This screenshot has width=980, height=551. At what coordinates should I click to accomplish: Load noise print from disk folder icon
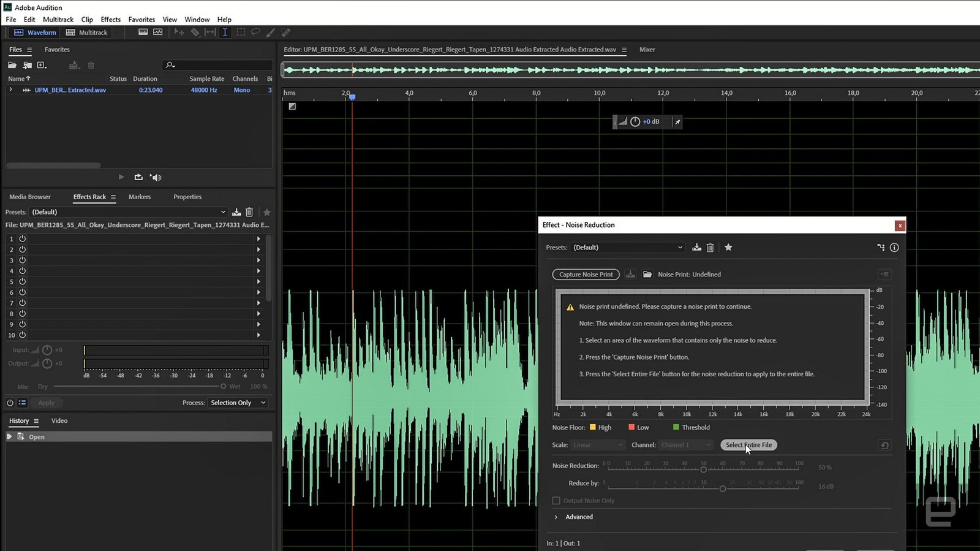647,275
